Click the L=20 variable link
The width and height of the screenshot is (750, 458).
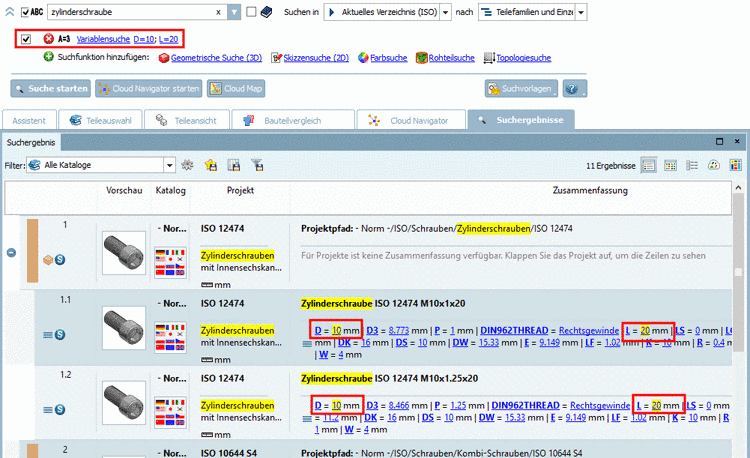(x=168, y=39)
